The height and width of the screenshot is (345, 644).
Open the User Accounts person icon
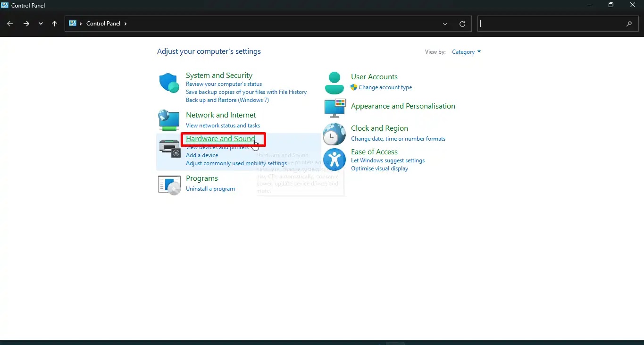[x=335, y=83]
